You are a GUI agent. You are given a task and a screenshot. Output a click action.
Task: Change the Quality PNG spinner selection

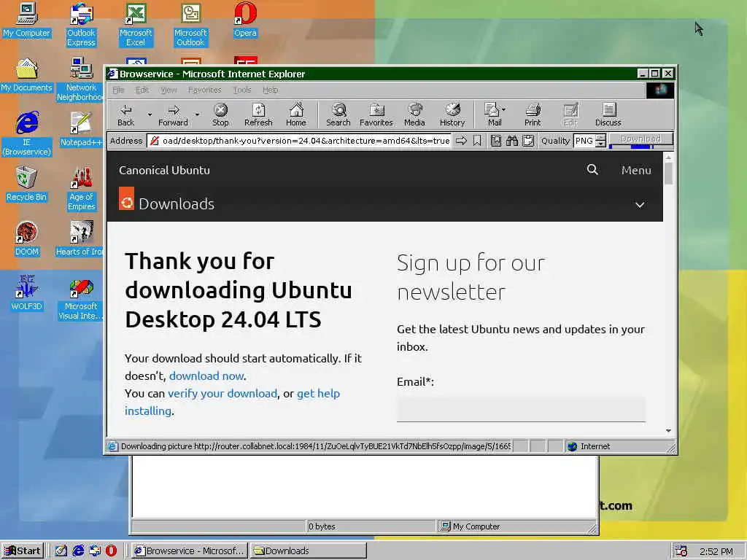[601, 141]
